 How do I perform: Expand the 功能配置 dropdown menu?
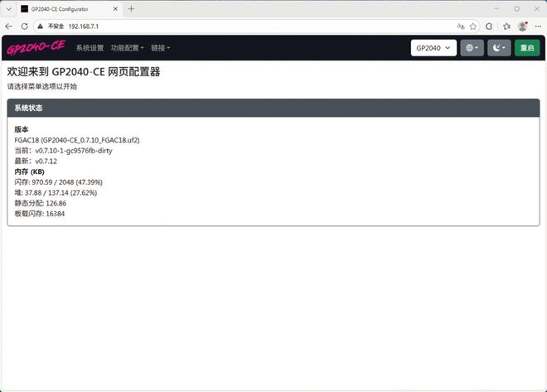point(127,48)
